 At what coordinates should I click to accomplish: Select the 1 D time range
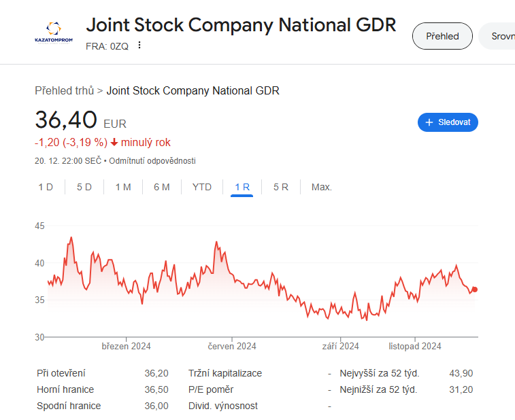coord(46,187)
